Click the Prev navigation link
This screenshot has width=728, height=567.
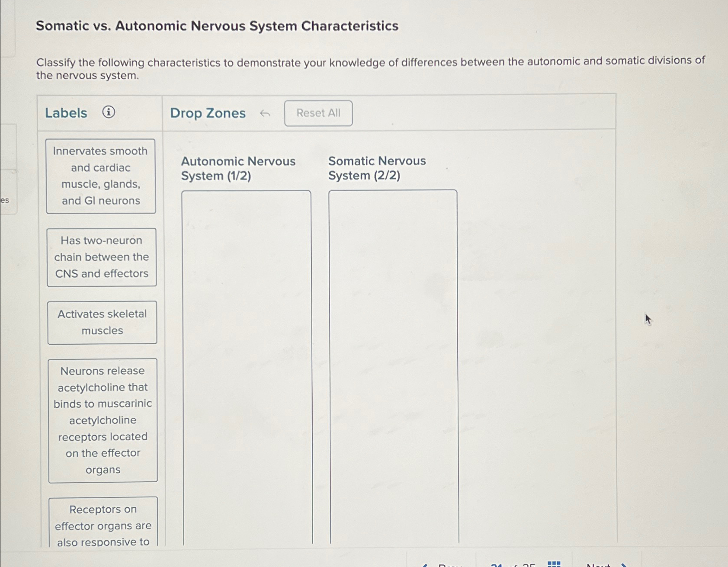coord(450,565)
